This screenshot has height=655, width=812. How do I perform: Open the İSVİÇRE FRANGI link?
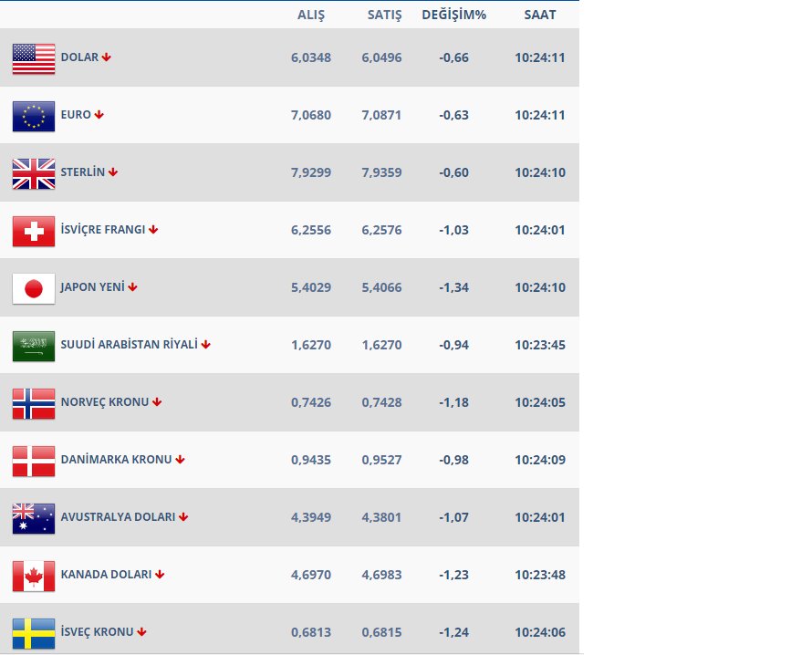pyautogui.click(x=103, y=230)
